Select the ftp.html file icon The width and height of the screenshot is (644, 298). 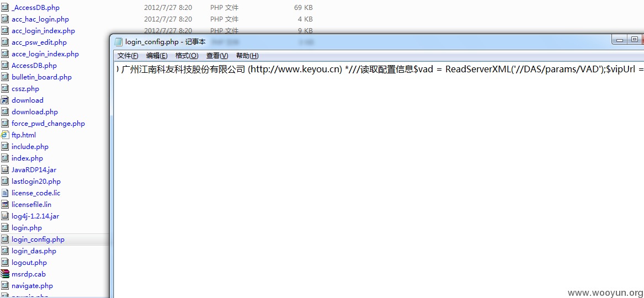tap(6, 135)
